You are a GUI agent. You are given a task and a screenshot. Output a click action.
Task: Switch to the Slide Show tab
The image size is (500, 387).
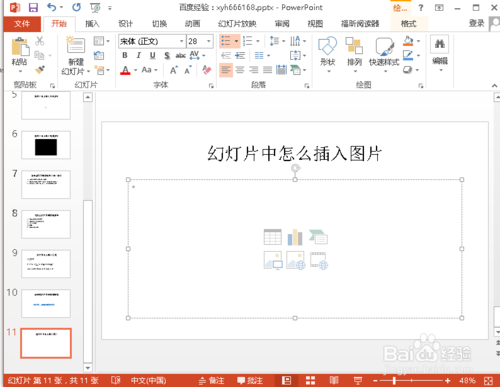237,24
